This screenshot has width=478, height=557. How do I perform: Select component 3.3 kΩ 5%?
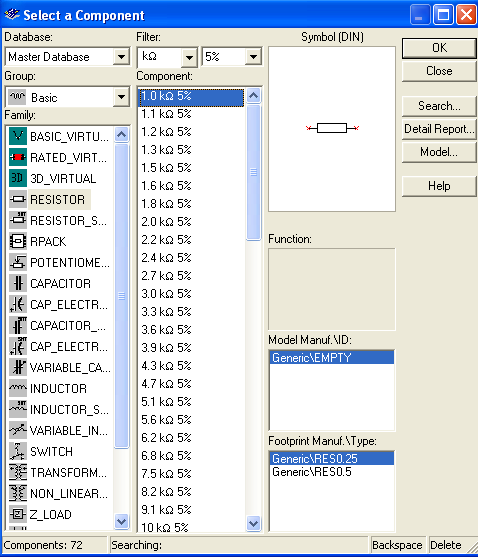coord(191,312)
